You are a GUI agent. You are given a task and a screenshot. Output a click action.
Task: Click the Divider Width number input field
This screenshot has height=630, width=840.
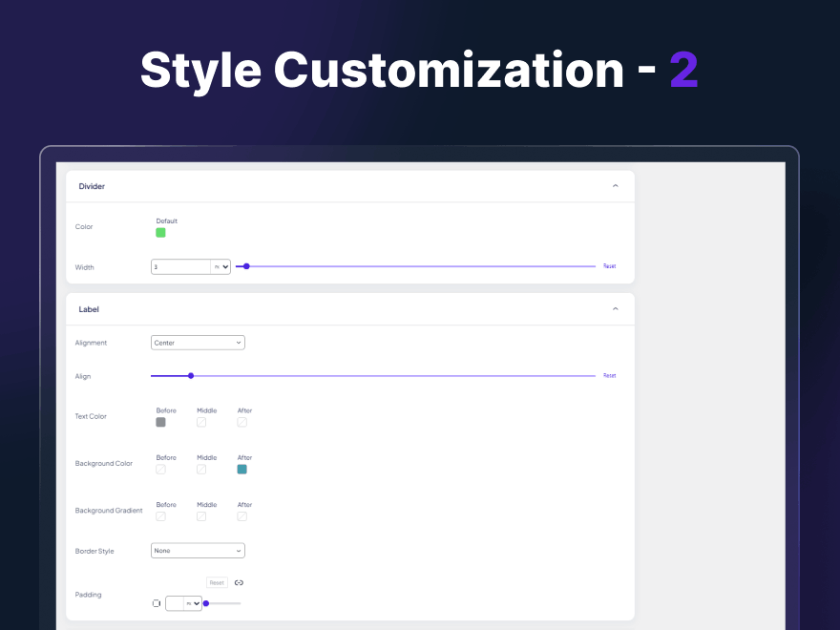pyautogui.click(x=180, y=267)
